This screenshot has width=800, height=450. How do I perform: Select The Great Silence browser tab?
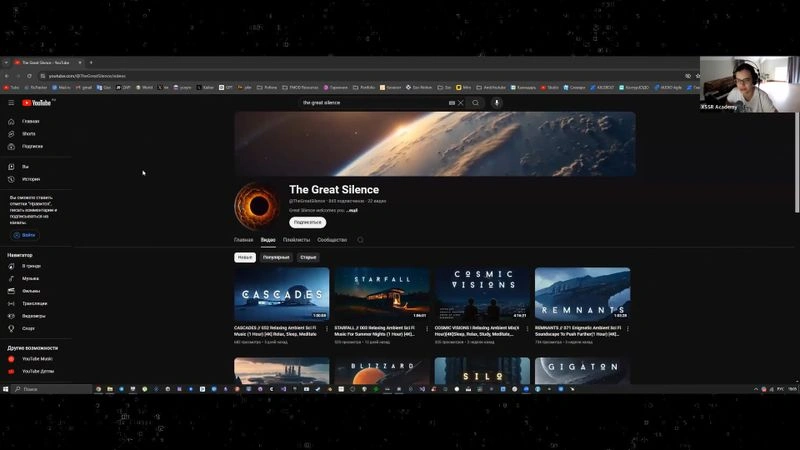tap(46, 62)
